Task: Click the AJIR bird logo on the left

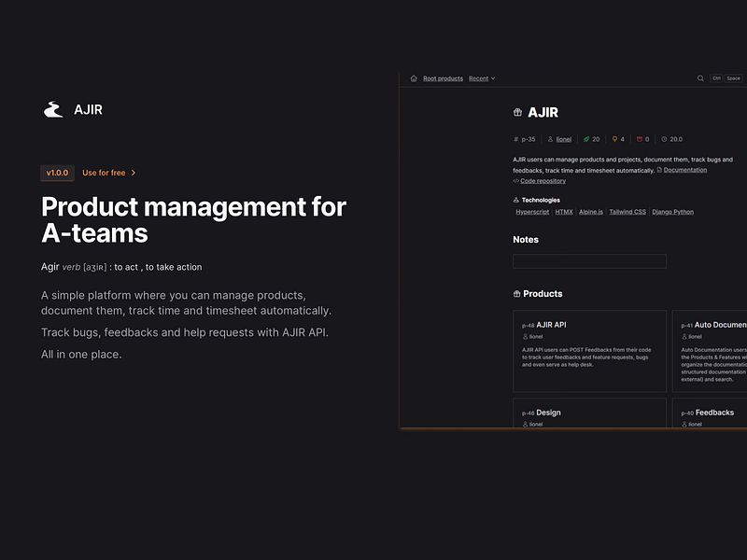Action: coord(54,109)
